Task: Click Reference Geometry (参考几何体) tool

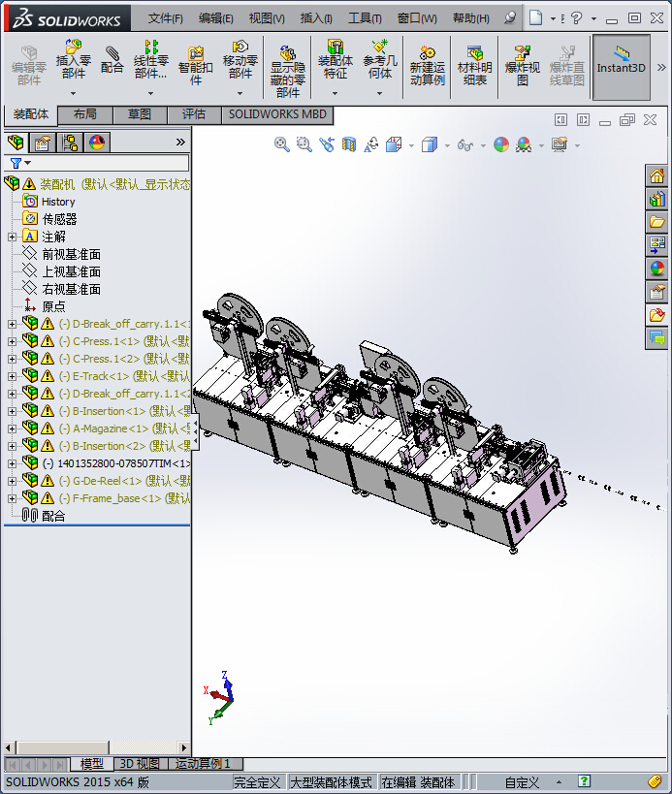Action: [x=380, y=59]
